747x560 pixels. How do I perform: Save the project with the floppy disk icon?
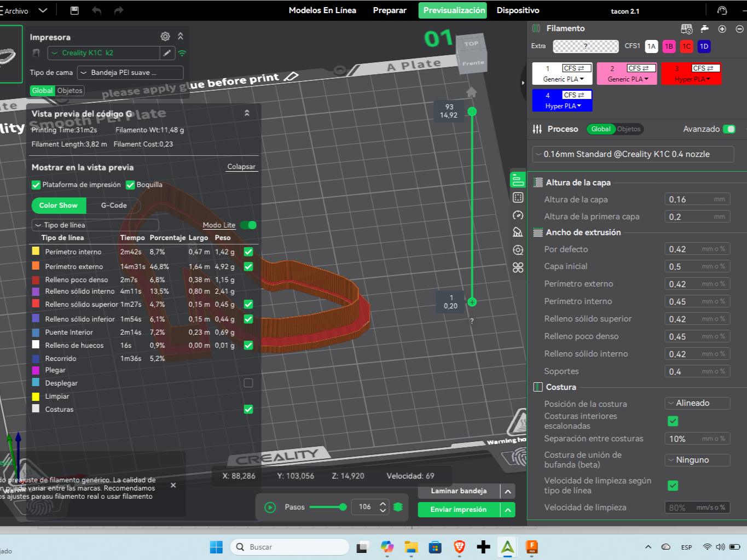pos(75,10)
